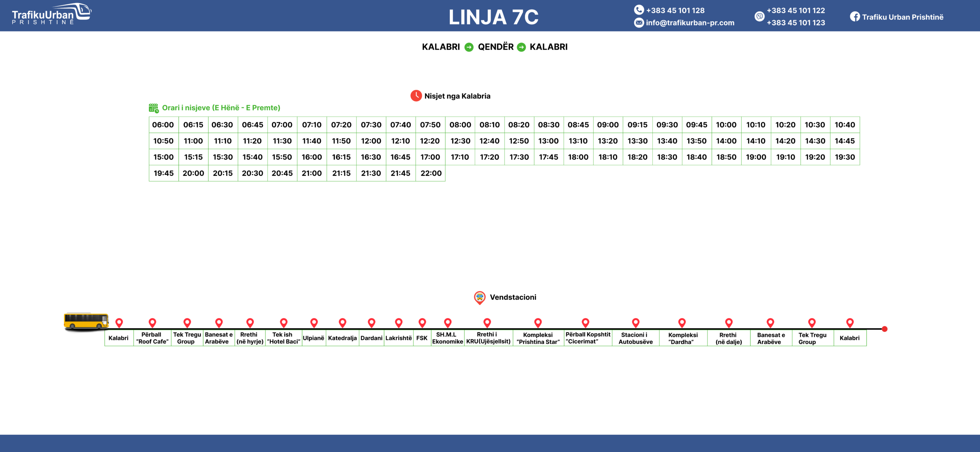
Task: Click the Stacioni i Autobusëve label
Action: pos(635,338)
